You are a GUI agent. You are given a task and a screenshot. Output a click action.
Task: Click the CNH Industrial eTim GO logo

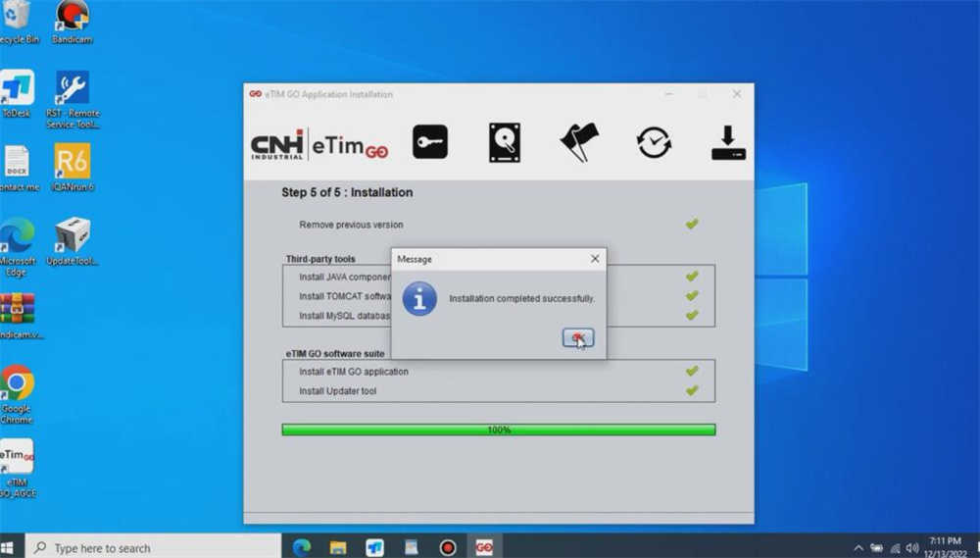point(319,145)
